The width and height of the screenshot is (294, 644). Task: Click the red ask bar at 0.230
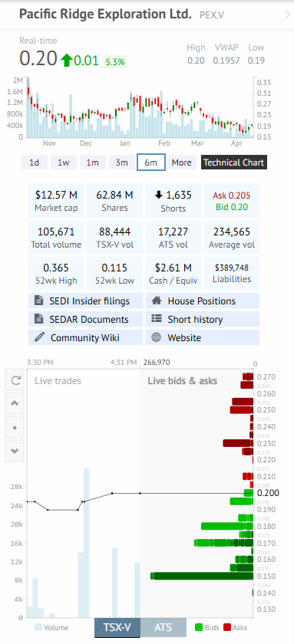(x=237, y=443)
